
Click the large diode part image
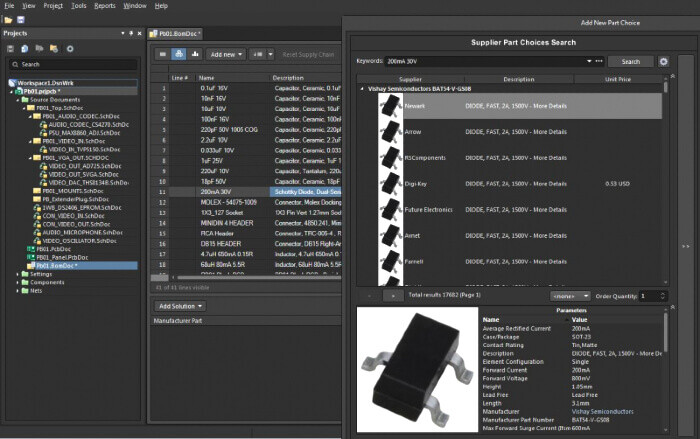[417, 369]
